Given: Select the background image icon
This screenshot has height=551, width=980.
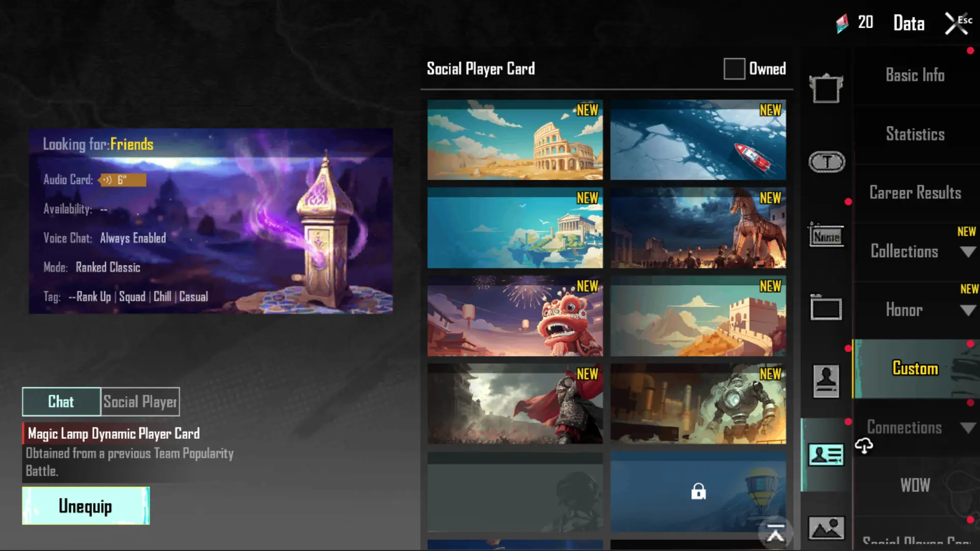Looking at the screenshot, I should click(826, 528).
